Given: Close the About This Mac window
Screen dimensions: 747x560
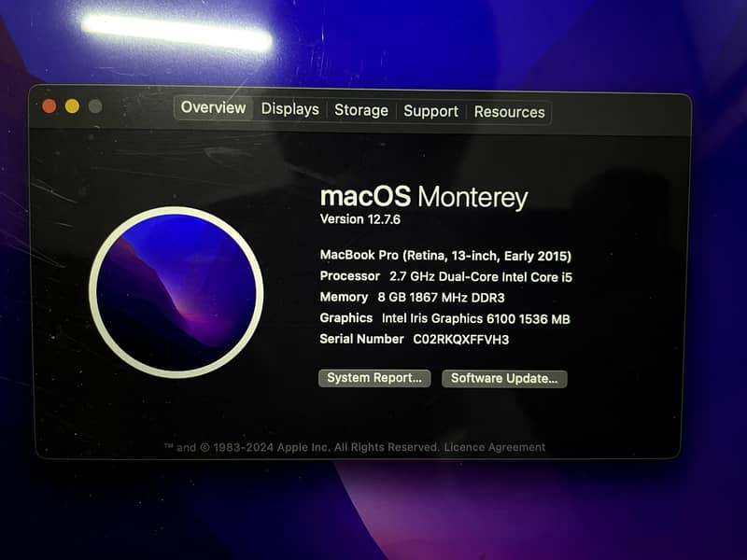Looking at the screenshot, I should pyautogui.click(x=49, y=105).
